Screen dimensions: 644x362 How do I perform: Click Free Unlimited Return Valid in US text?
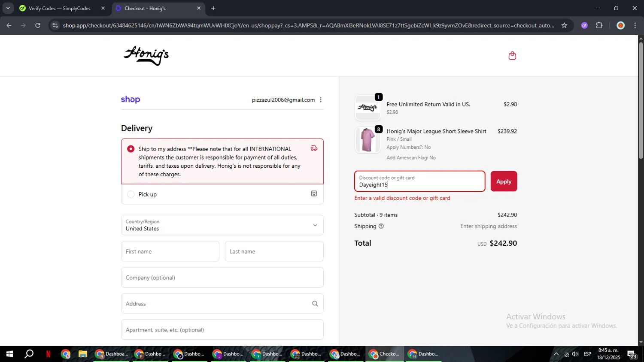click(x=428, y=104)
